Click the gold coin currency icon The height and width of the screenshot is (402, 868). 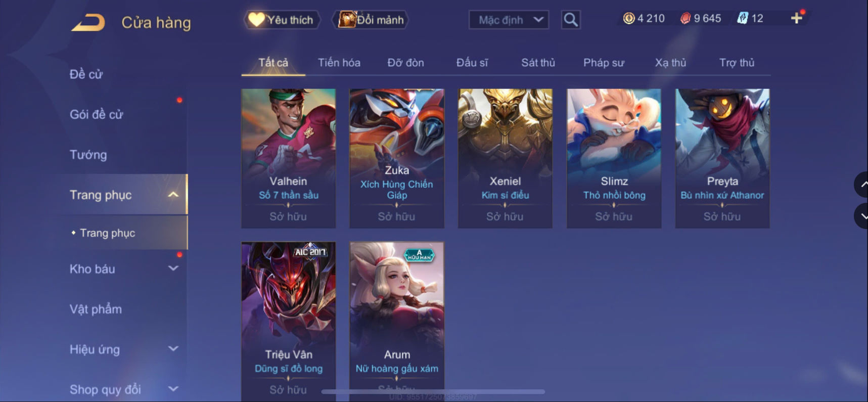point(628,18)
